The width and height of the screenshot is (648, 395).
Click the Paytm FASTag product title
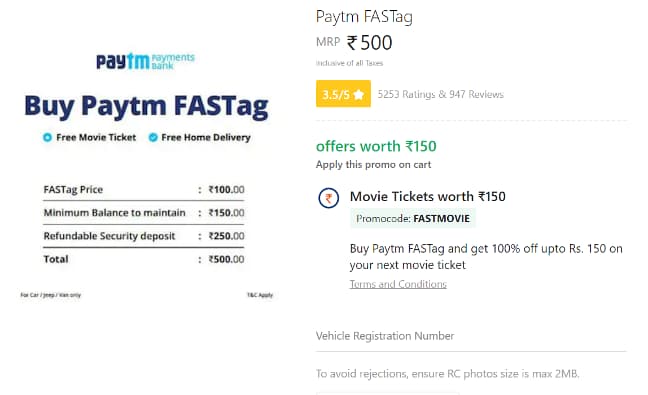point(364,17)
